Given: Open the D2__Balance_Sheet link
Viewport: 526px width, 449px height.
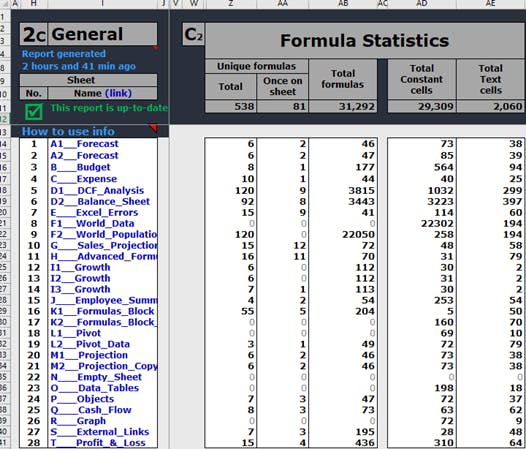Looking at the screenshot, I should point(100,201).
